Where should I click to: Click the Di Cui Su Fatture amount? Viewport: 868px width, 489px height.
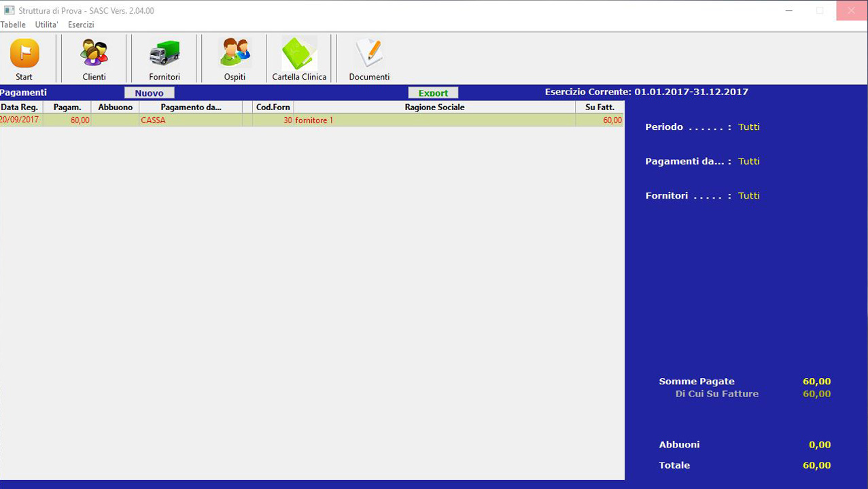pos(817,394)
